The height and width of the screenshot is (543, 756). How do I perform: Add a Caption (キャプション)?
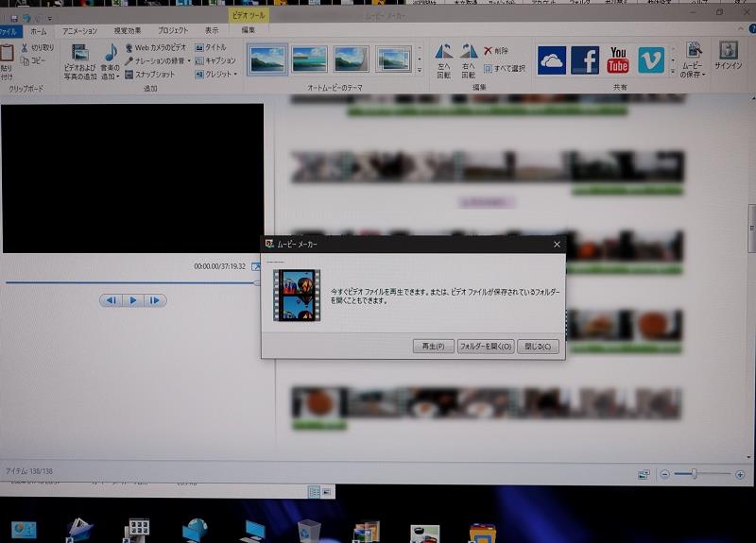pyautogui.click(x=215, y=60)
